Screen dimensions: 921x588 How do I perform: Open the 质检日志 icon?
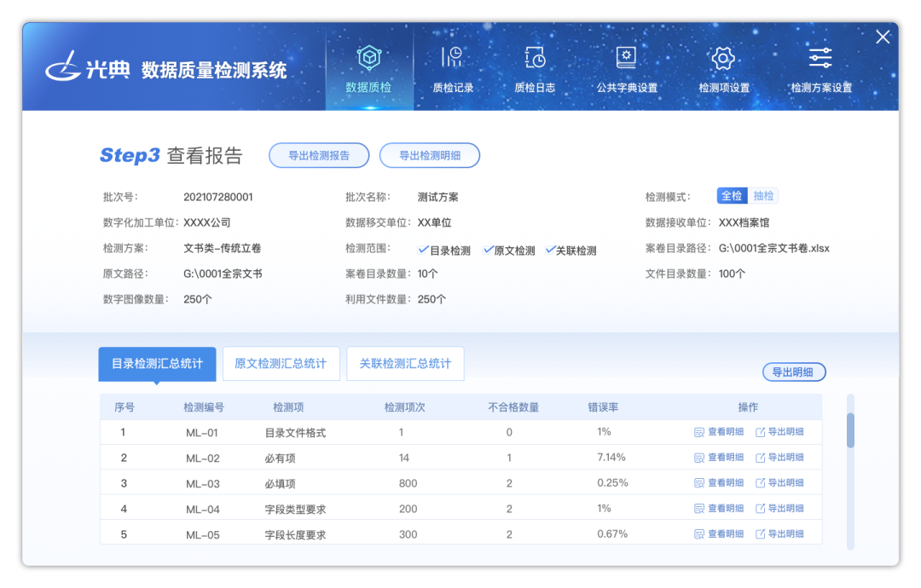click(x=535, y=58)
